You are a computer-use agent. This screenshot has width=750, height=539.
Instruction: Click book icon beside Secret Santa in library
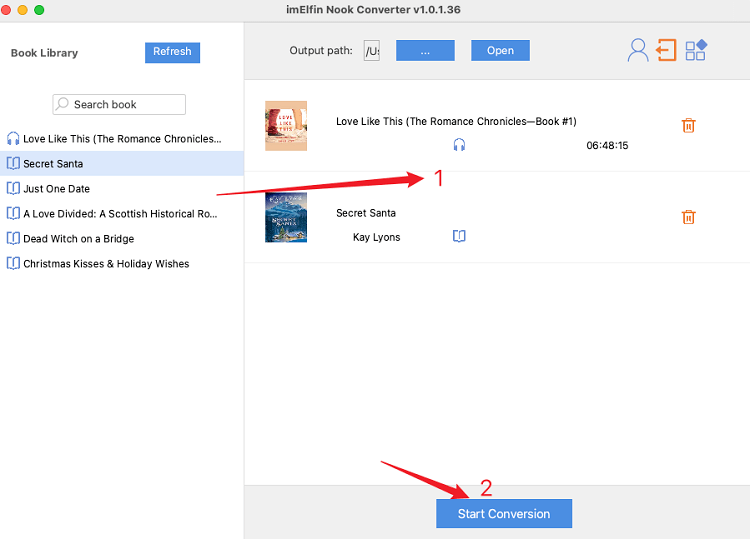click(13, 164)
